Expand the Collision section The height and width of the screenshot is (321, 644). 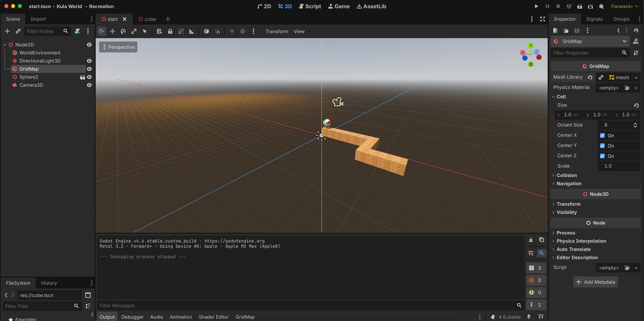567,175
